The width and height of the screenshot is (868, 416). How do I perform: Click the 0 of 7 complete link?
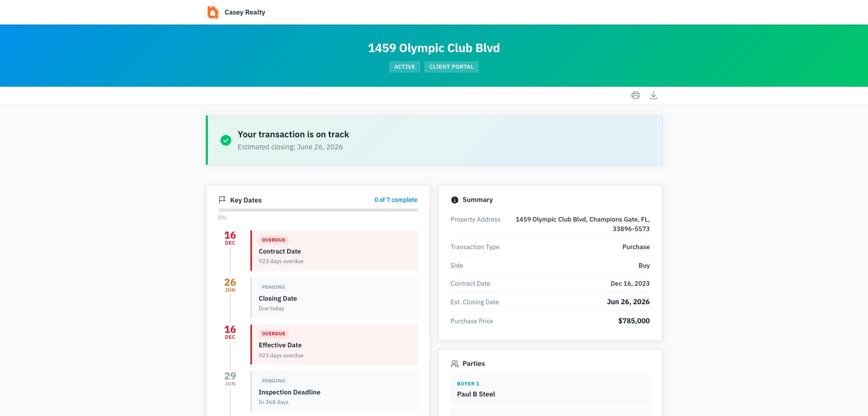tap(396, 200)
